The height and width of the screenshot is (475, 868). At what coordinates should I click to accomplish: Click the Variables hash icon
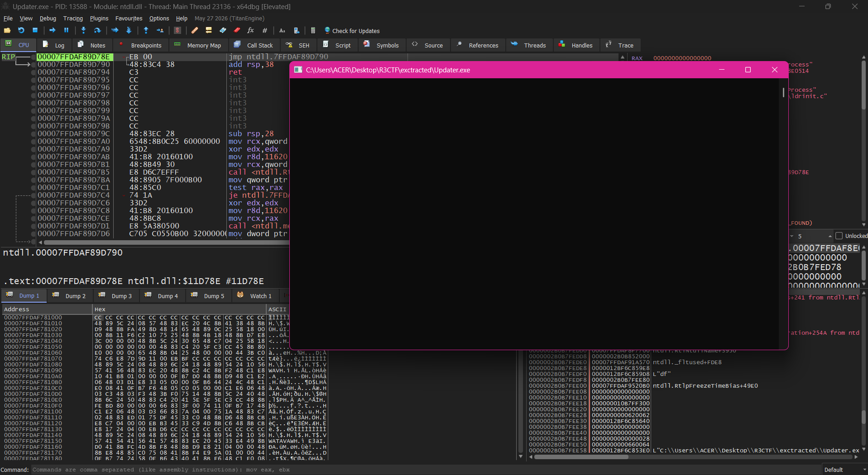coord(264,30)
